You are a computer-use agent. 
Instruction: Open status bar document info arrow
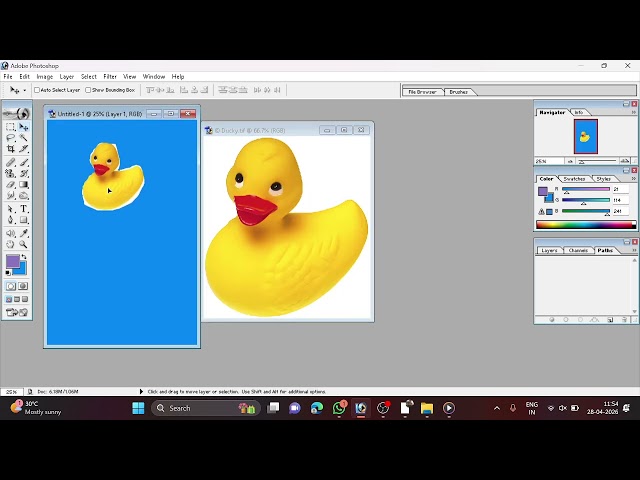141,391
